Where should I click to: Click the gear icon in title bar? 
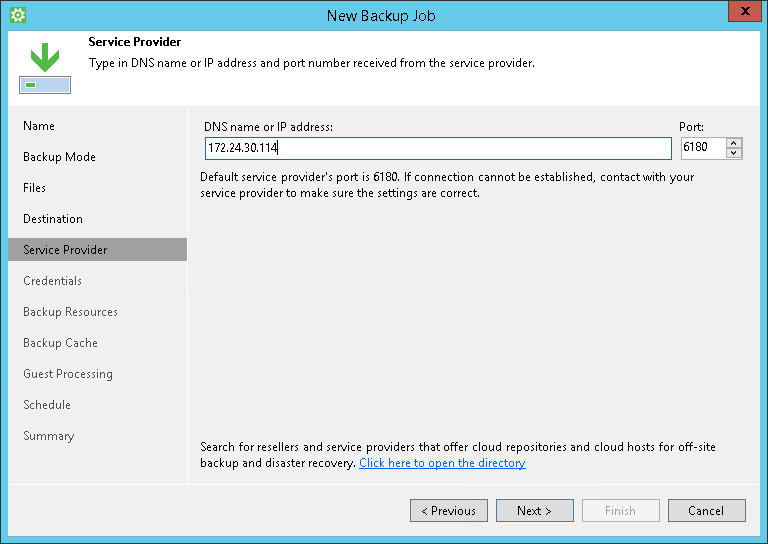[17, 15]
